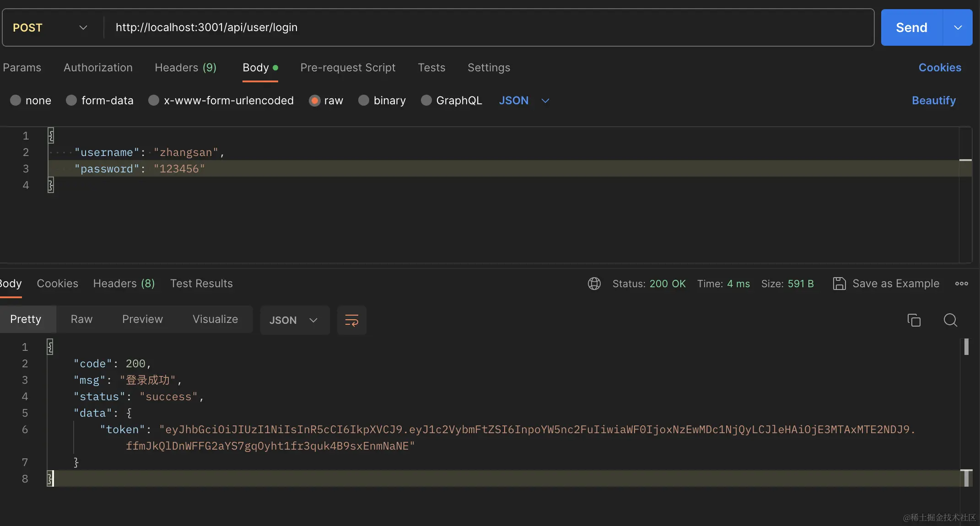
Task: Open the Test Results response tab
Action: point(201,284)
